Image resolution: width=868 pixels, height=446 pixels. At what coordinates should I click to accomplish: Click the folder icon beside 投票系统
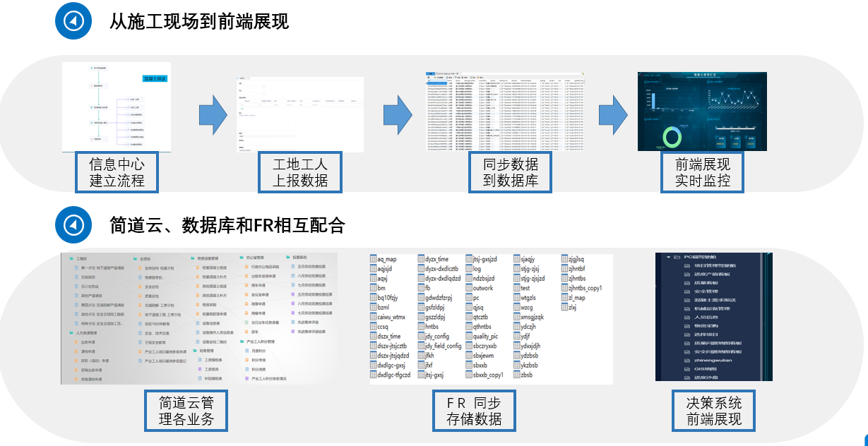click(x=287, y=258)
